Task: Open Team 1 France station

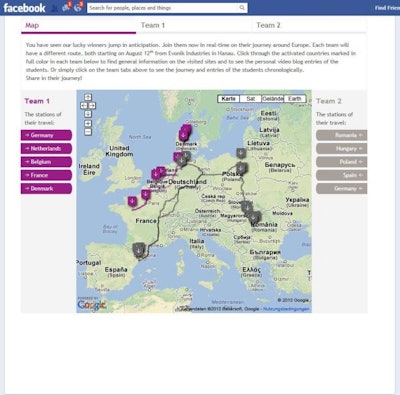Action: pos(46,175)
